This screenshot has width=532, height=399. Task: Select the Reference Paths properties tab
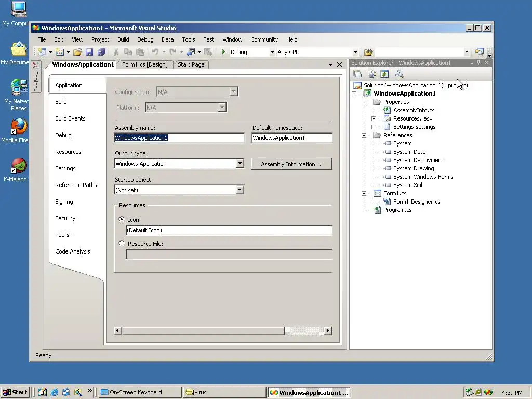76,185
